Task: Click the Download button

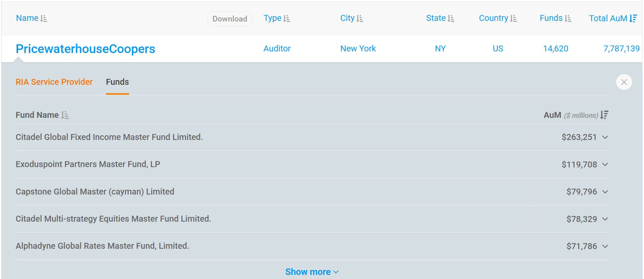Action: pyautogui.click(x=230, y=19)
